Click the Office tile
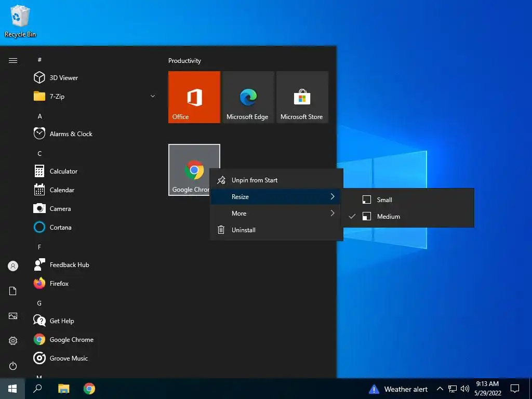532x399 pixels. (194, 97)
